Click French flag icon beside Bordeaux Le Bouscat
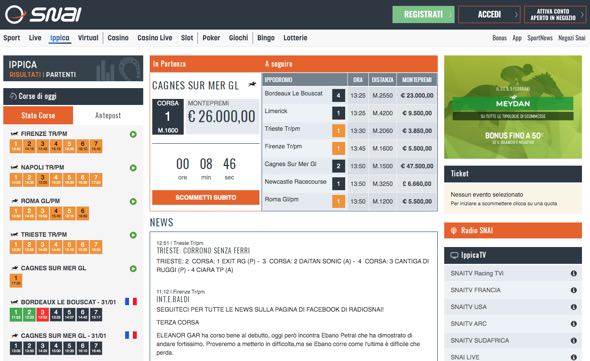The image size is (590, 361). (131, 302)
